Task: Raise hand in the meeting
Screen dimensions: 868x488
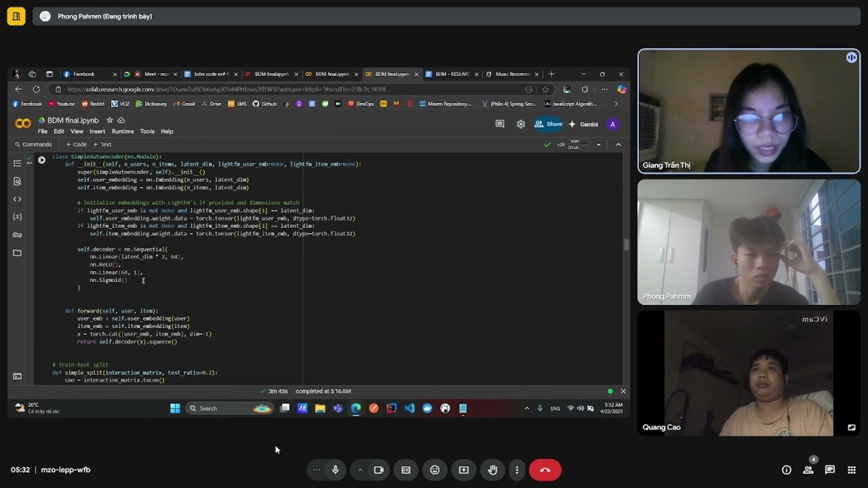Action: (493, 470)
